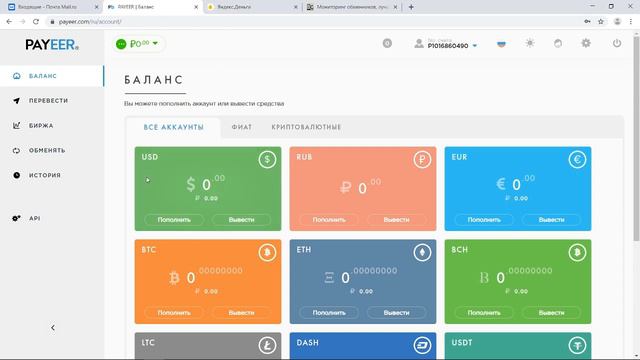Click the PAYEER logo

click(52, 44)
